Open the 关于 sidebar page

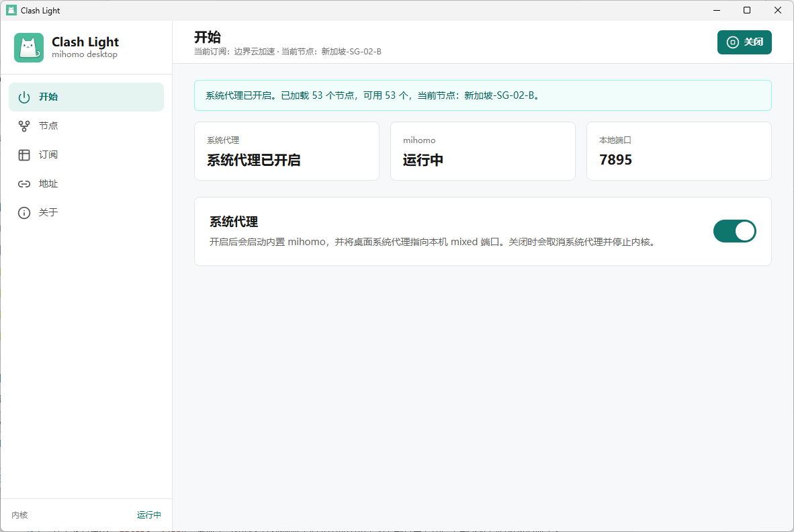[x=86, y=212]
